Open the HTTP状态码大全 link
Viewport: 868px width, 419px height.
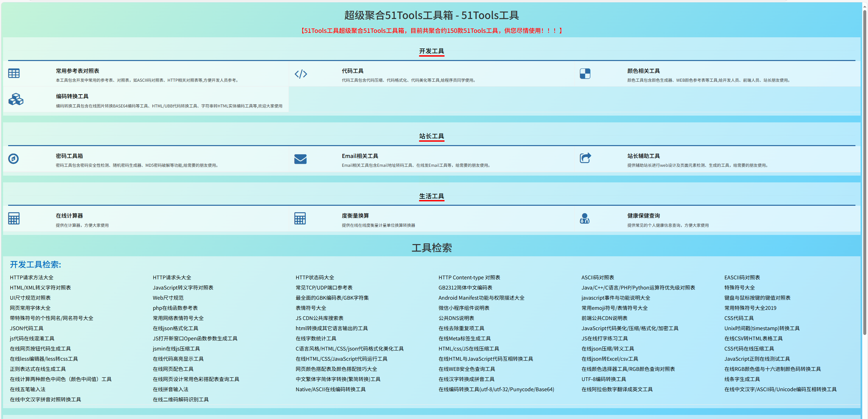315,278
